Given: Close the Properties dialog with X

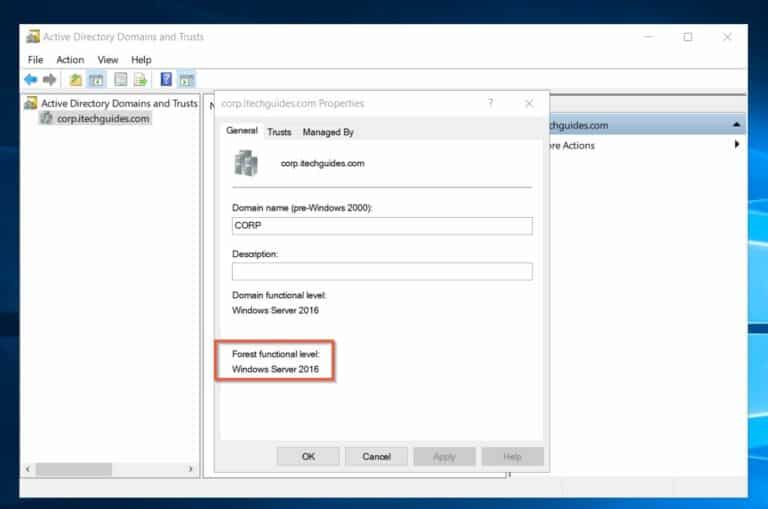Looking at the screenshot, I should point(529,103).
